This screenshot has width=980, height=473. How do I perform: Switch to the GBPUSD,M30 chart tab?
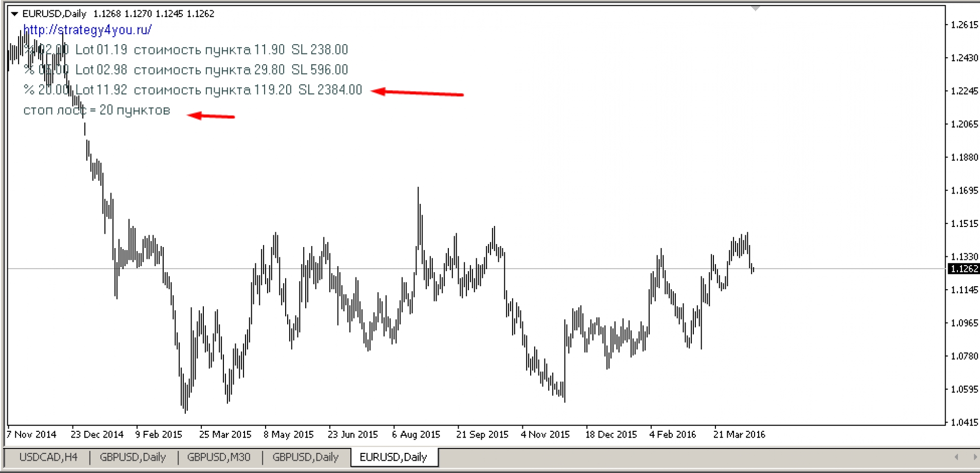click(219, 457)
